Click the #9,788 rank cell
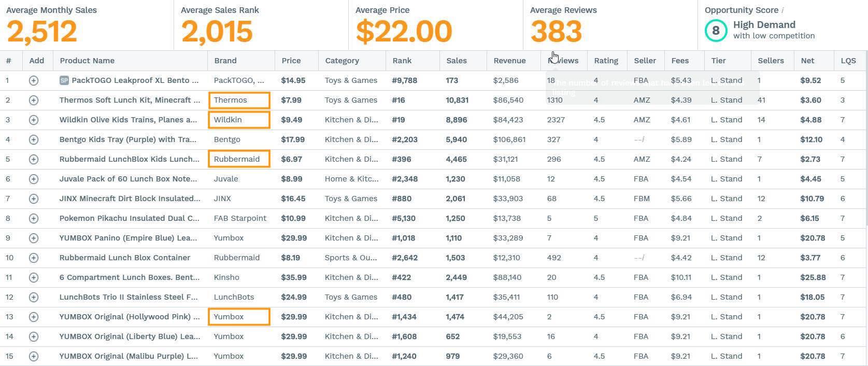This screenshot has height=366, width=868. (405, 80)
